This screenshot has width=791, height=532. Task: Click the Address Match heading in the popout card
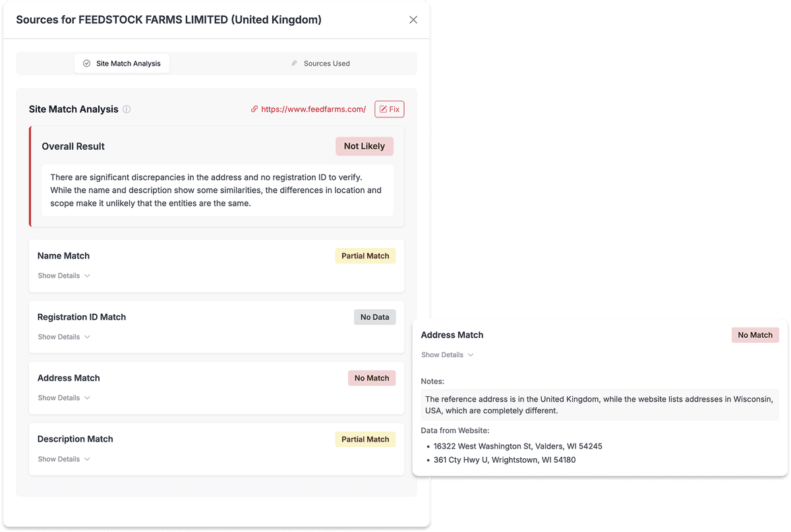452,335
